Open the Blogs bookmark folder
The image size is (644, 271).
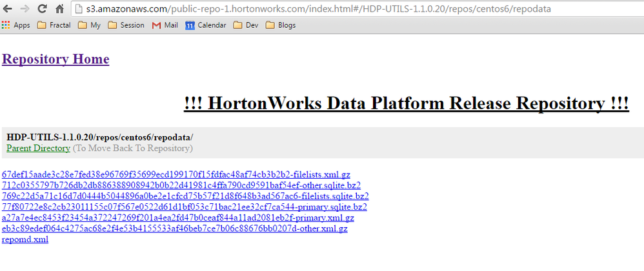click(x=281, y=25)
